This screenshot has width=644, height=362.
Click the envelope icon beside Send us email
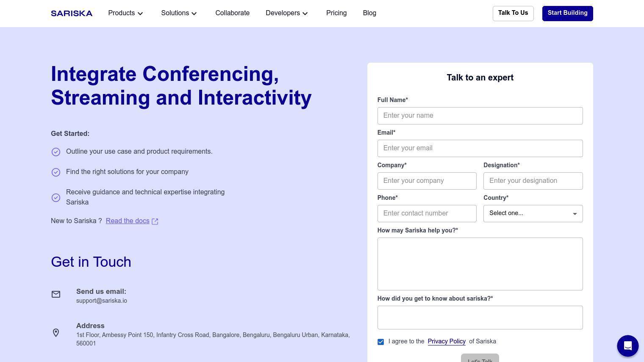click(56, 294)
